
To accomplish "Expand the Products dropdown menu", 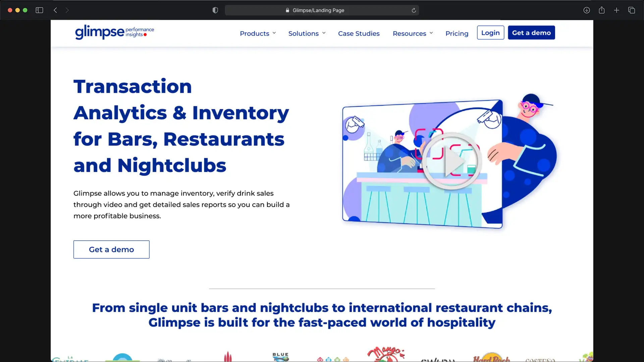I will [258, 34].
